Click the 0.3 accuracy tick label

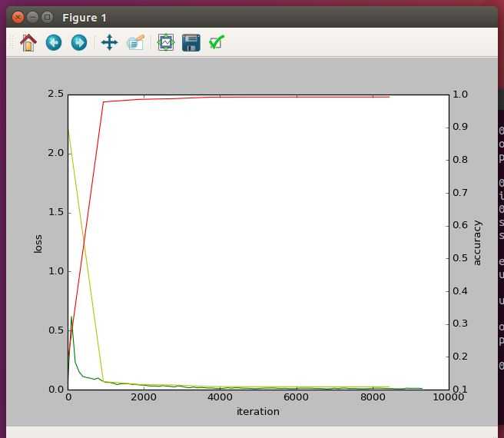point(460,324)
